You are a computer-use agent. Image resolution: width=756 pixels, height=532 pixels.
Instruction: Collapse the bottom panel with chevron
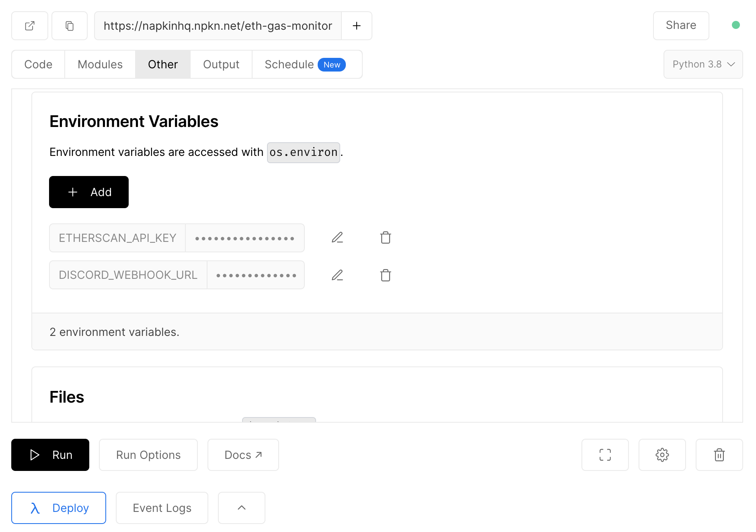coord(241,508)
